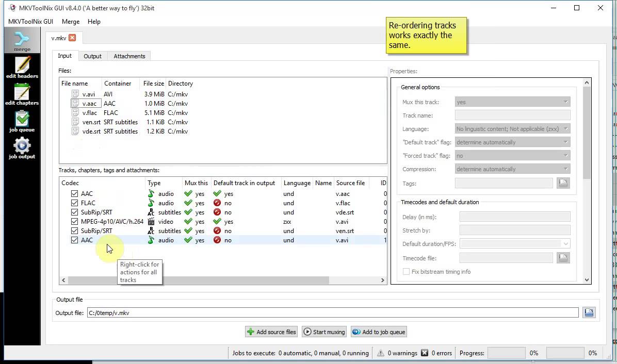This screenshot has width=617, height=364.
Task: Click audio note icon for FLAC track
Action: click(151, 203)
